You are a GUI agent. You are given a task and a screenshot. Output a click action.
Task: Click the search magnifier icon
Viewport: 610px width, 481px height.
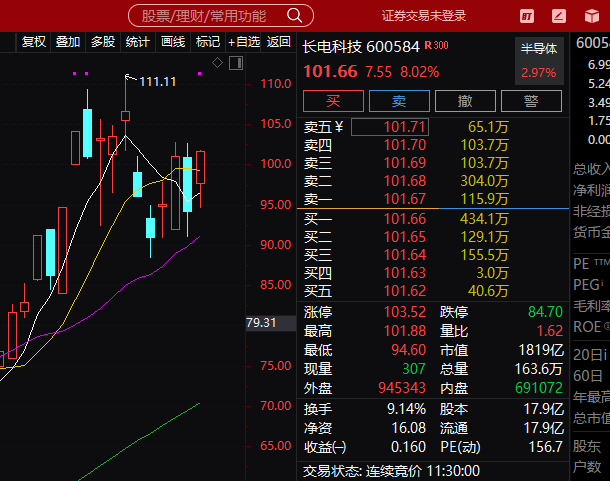coord(294,16)
